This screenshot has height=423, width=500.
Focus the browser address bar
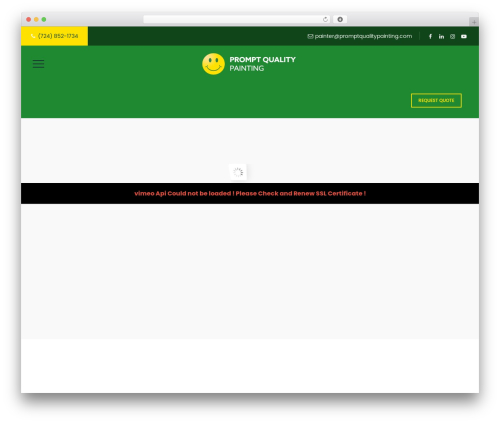[x=237, y=19]
